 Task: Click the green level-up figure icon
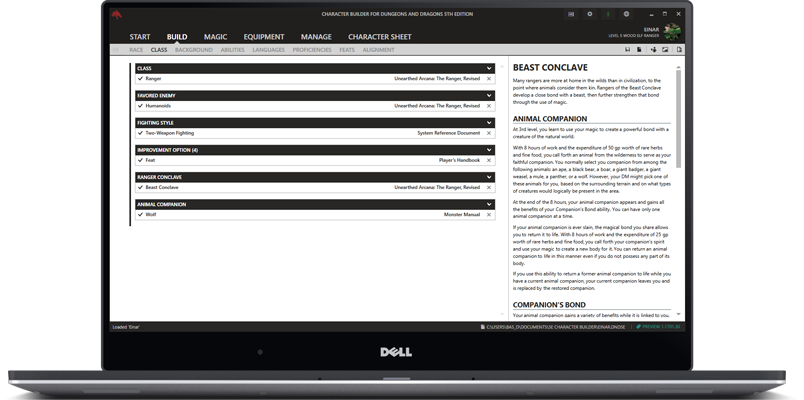click(x=608, y=14)
